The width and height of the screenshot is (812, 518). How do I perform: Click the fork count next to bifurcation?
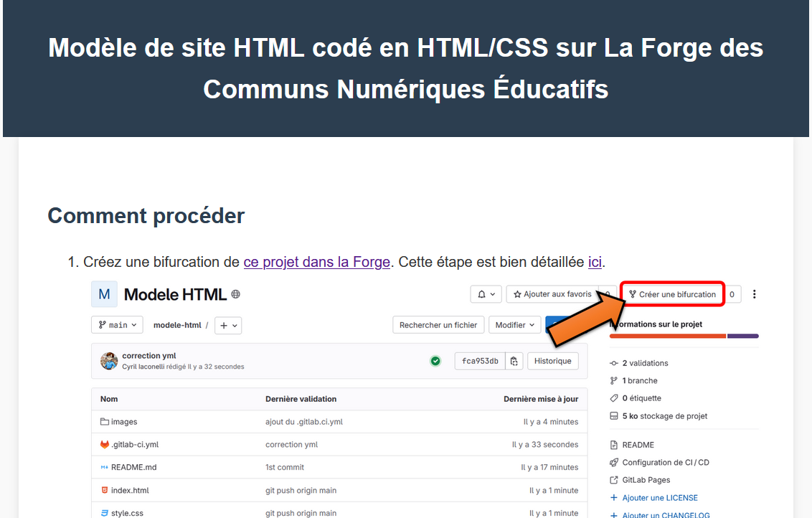coord(732,294)
